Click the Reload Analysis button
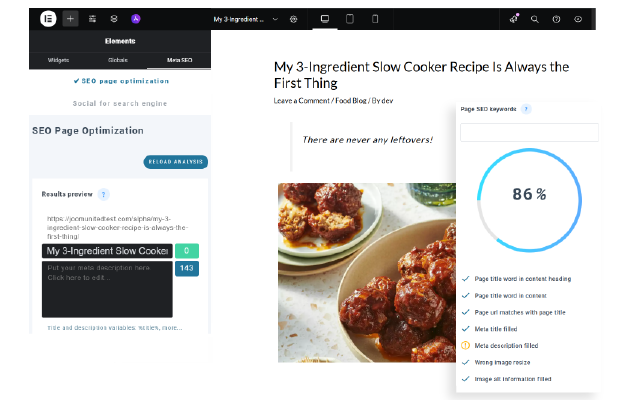The width and height of the screenshot is (630, 400). tap(176, 162)
